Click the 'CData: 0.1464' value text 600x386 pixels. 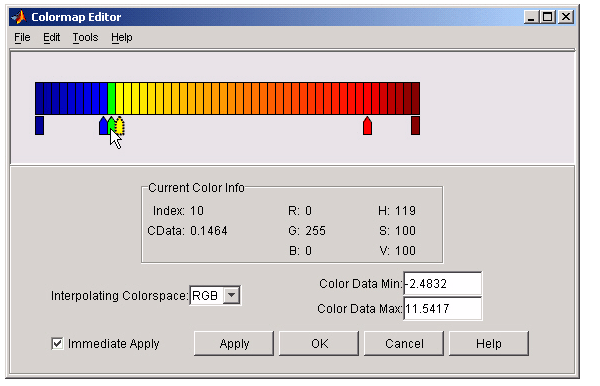(188, 231)
